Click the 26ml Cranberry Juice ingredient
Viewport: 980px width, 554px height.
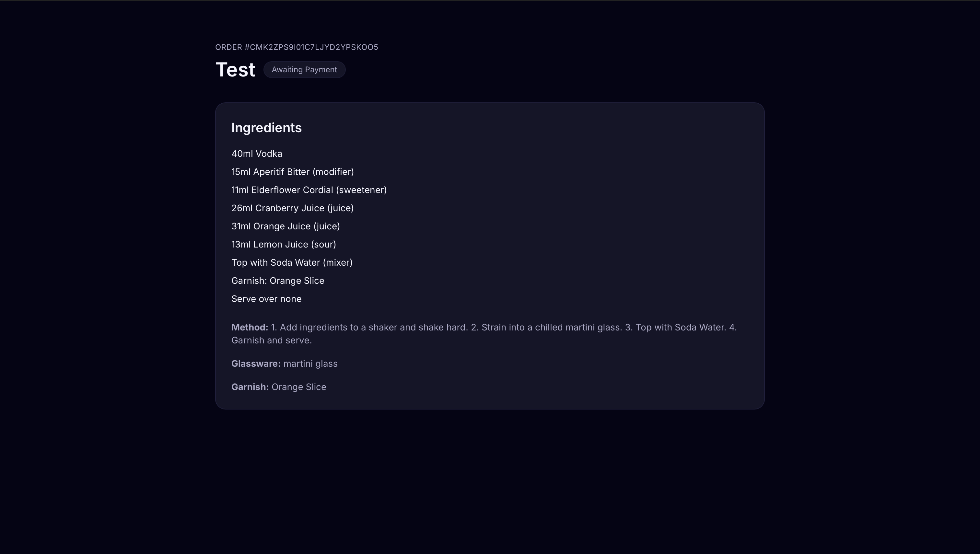click(x=292, y=208)
